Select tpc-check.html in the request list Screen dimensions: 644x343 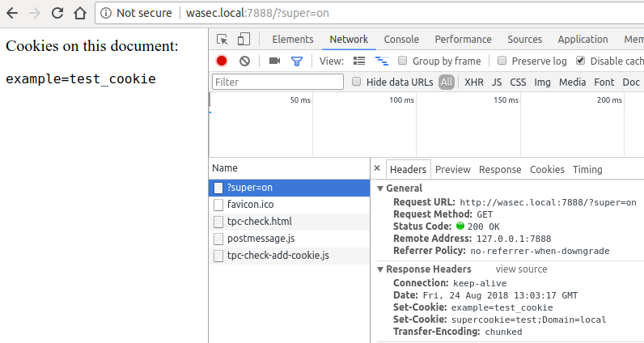coord(259,222)
